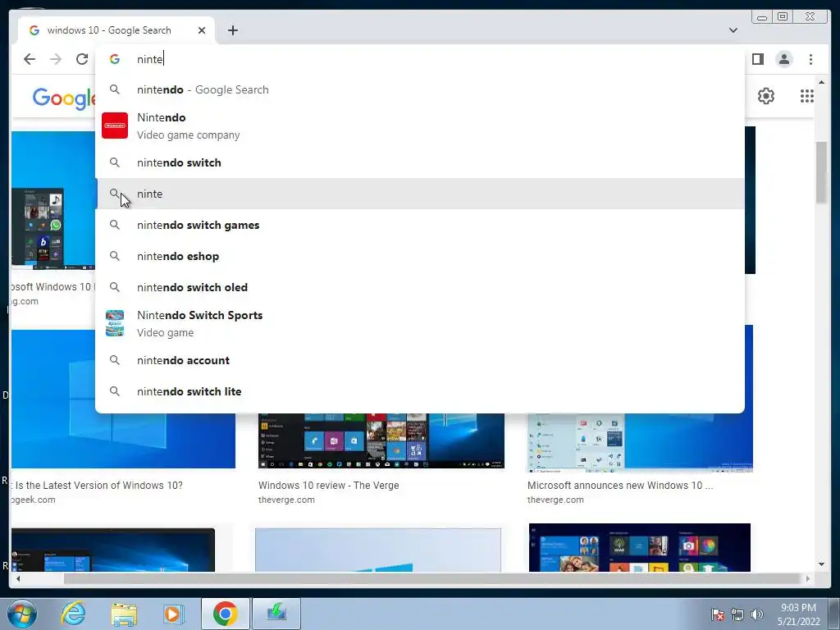
Task: Choose the 'nintendo eshop' suggestion
Action: 420,256
